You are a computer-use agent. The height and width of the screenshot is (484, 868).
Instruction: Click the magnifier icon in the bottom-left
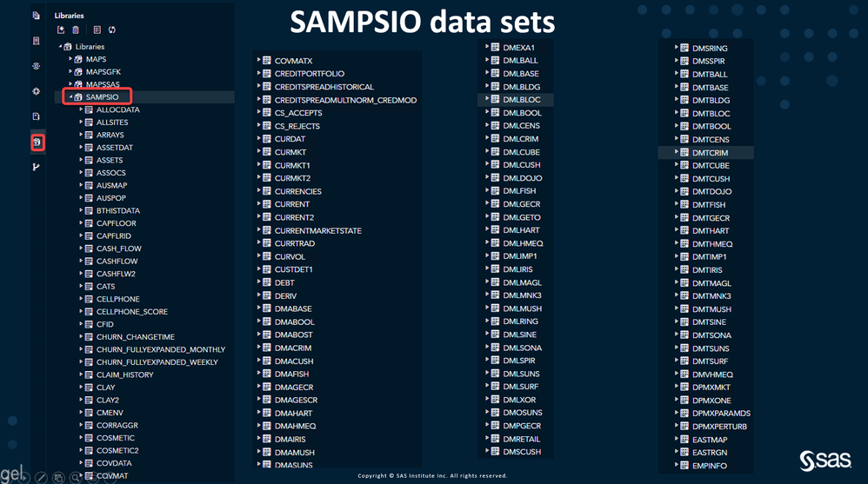click(x=77, y=477)
